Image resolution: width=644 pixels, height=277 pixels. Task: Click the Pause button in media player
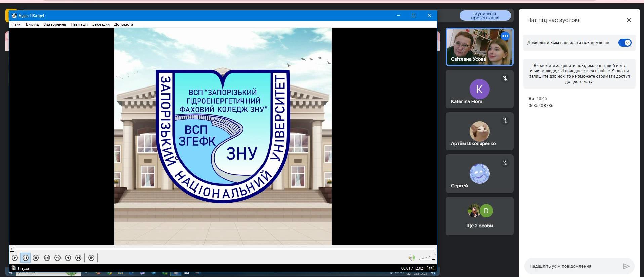26,258
